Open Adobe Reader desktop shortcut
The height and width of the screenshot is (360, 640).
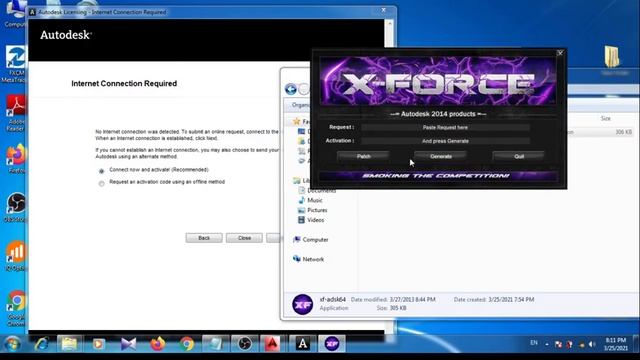[x=16, y=113]
